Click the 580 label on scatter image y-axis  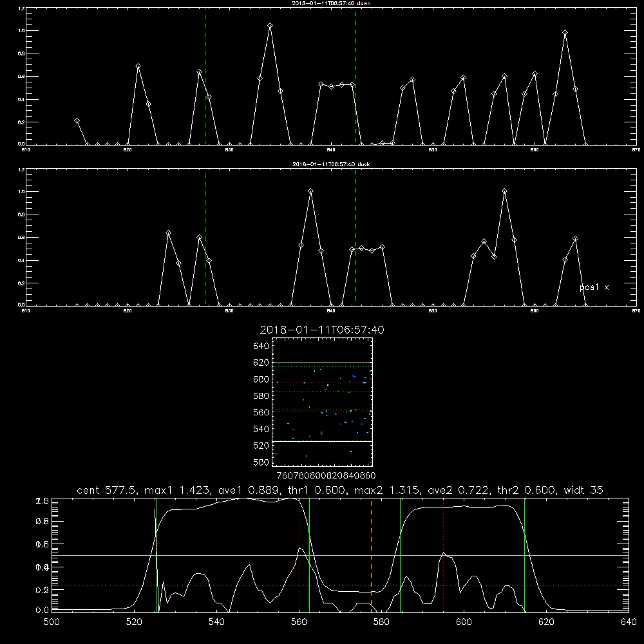[x=261, y=396]
